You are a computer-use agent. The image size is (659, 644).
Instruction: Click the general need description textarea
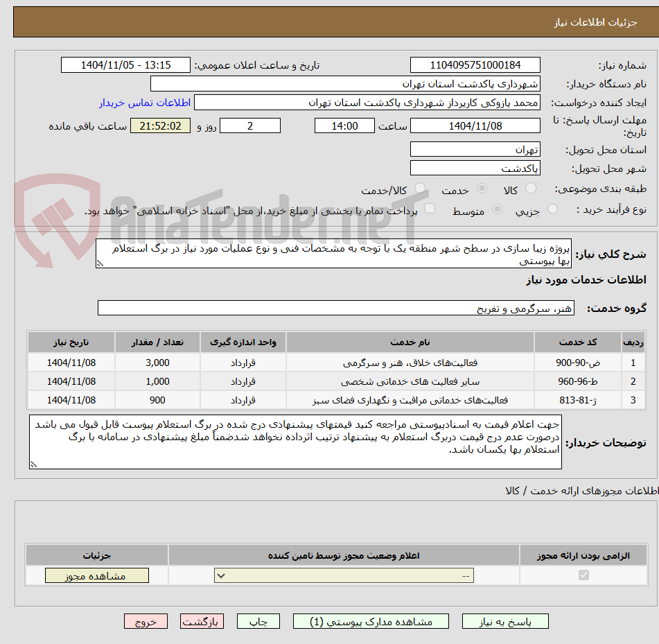tap(334, 254)
